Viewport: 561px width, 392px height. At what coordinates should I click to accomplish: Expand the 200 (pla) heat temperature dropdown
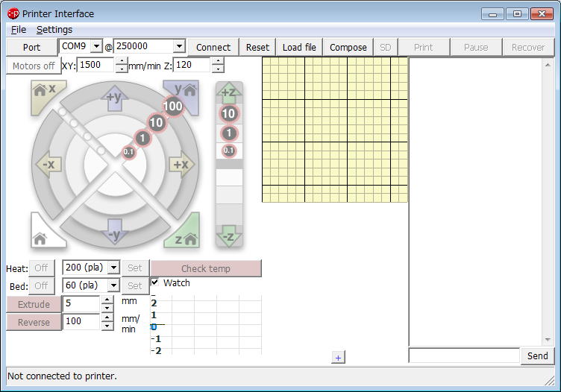[114, 268]
